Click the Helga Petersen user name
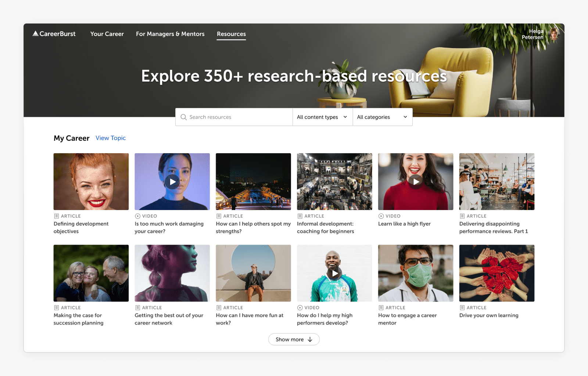The width and height of the screenshot is (588, 376). [533, 34]
